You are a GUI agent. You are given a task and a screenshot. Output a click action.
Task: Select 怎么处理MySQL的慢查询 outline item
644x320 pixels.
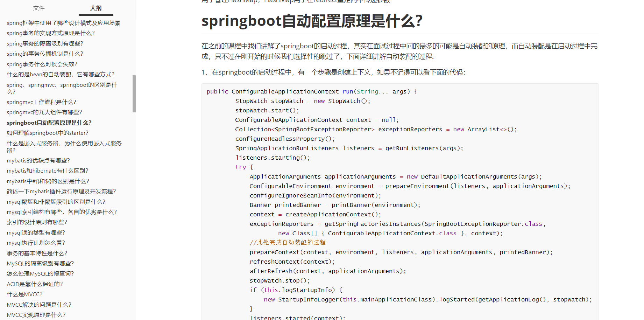pos(40,274)
